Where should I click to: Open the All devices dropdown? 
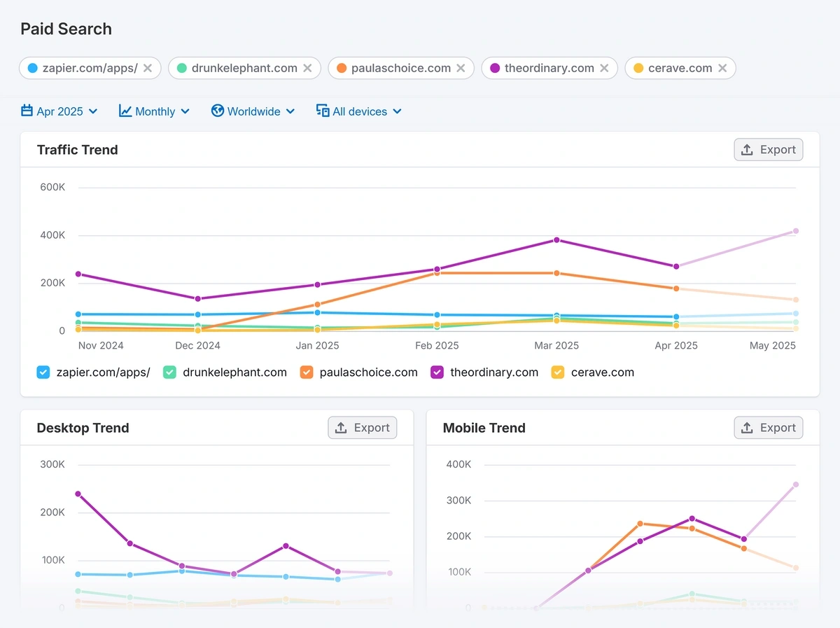tap(359, 111)
